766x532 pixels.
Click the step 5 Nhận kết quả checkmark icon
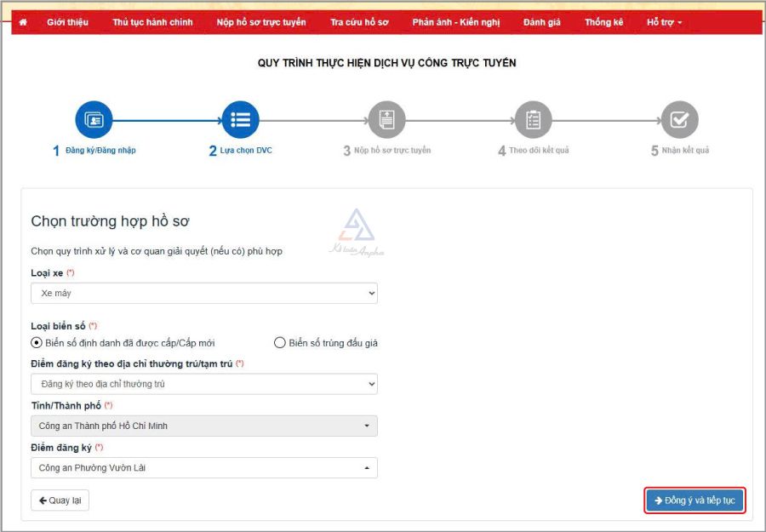[x=679, y=120]
